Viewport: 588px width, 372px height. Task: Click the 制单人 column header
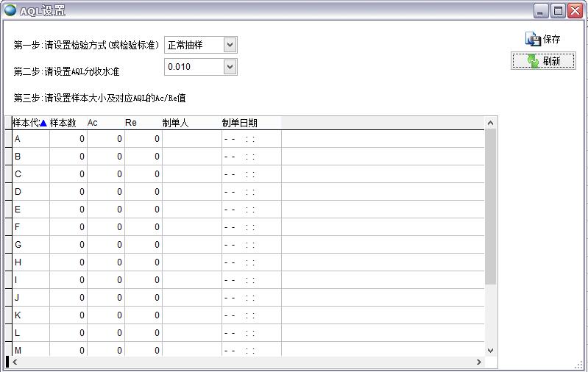(x=191, y=123)
